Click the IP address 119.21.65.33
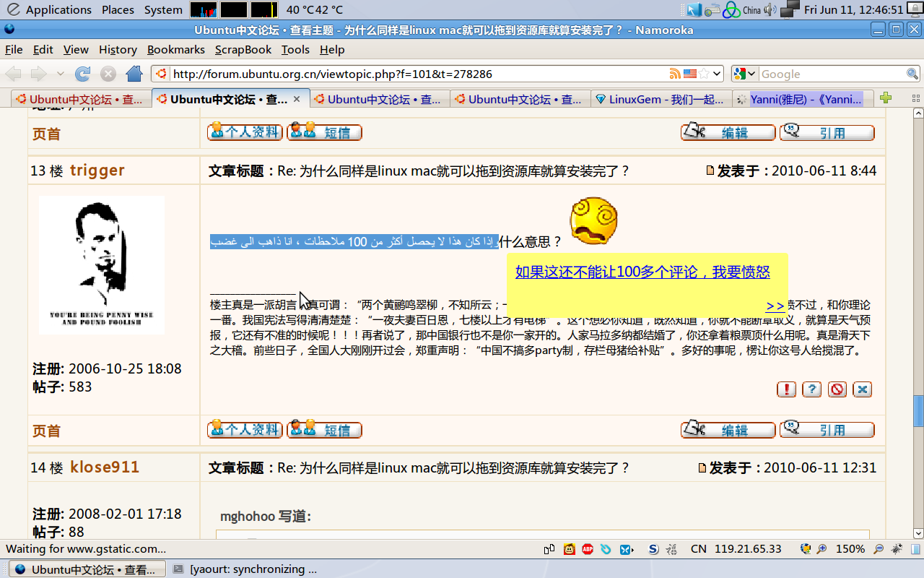The width and height of the screenshot is (924, 578). pyautogui.click(x=748, y=549)
